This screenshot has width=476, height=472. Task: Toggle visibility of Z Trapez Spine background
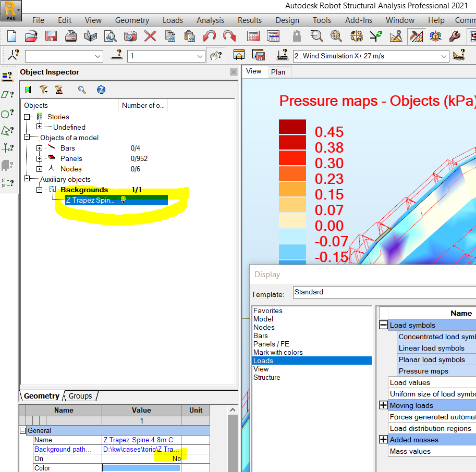point(123,200)
